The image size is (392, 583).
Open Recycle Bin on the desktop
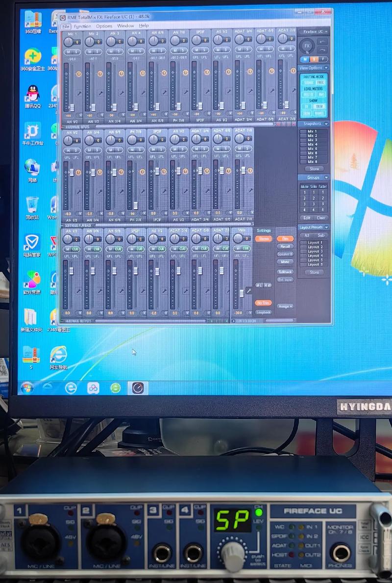[32, 204]
